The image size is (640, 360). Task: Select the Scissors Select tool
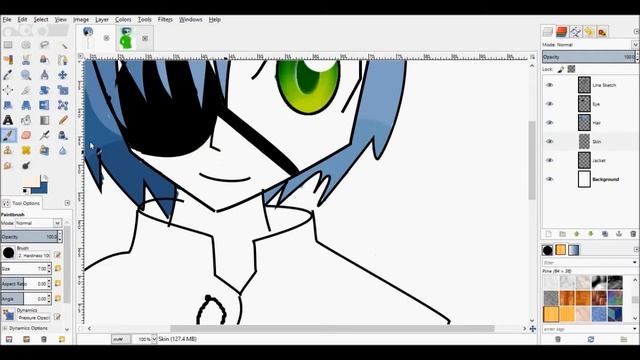26,60
